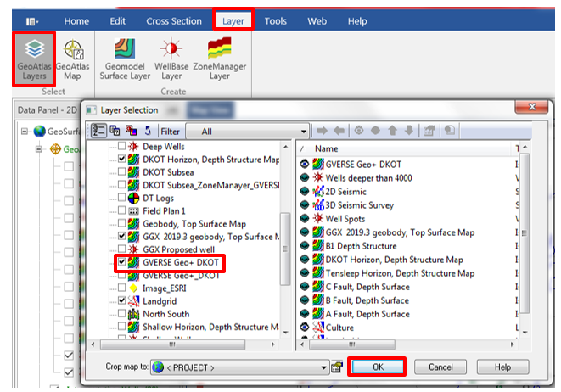Check the Deep Wells layer
This screenshot has height=392, width=561.
pyautogui.click(x=121, y=146)
